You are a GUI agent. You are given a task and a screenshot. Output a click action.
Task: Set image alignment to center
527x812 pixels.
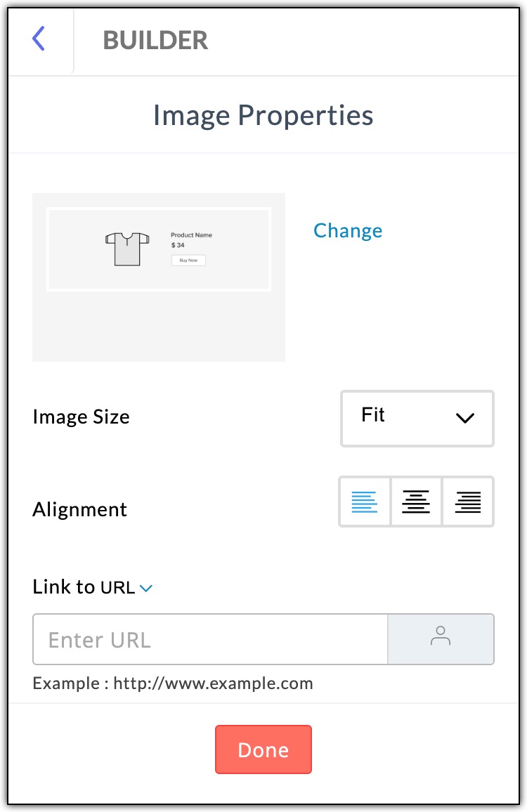pos(416,502)
